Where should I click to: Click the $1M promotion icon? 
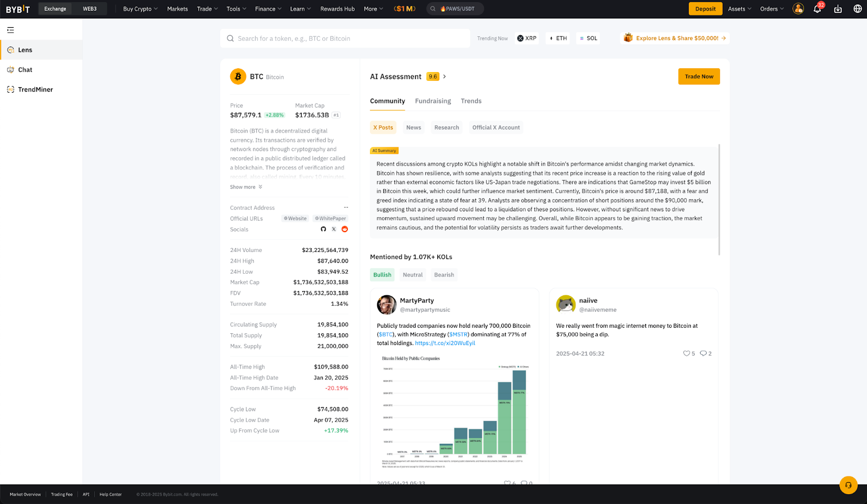point(405,9)
